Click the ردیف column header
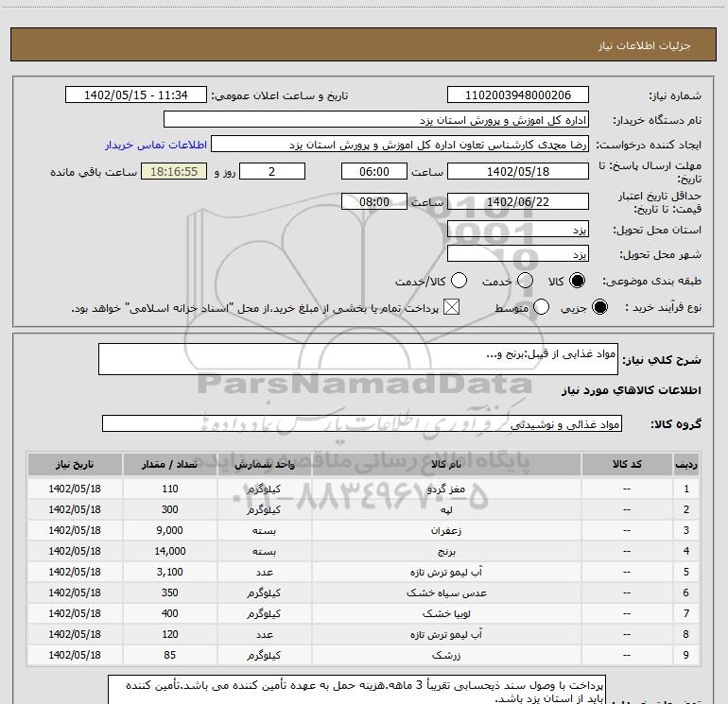Viewport: 728px width, 704px height. (x=686, y=465)
